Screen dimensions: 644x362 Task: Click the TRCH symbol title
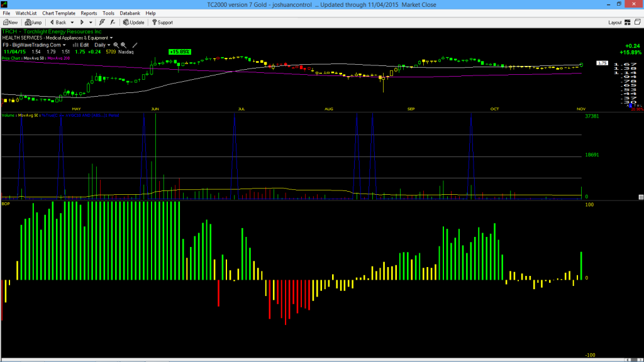(x=52, y=31)
